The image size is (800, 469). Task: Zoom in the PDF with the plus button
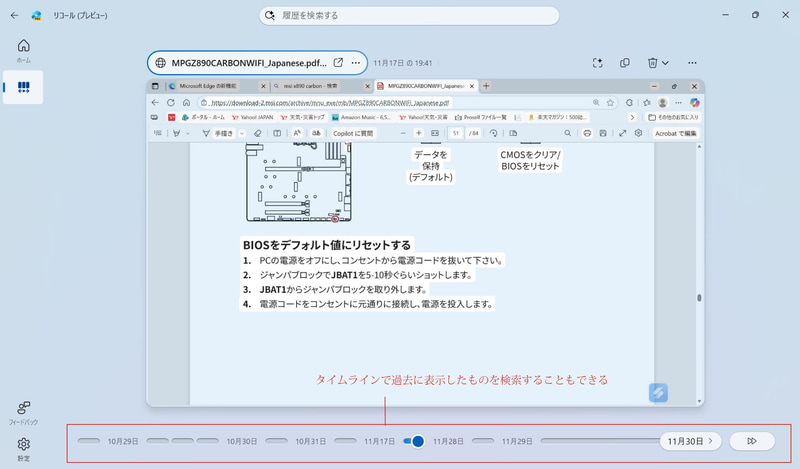point(418,133)
